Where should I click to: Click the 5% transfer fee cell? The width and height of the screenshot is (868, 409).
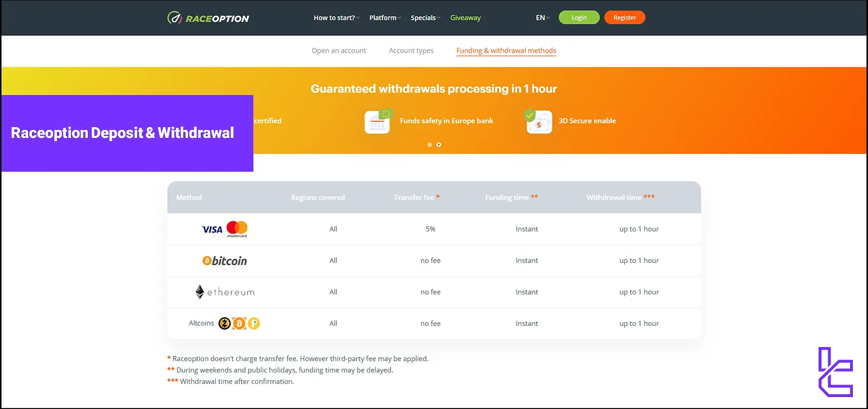click(431, 229)
